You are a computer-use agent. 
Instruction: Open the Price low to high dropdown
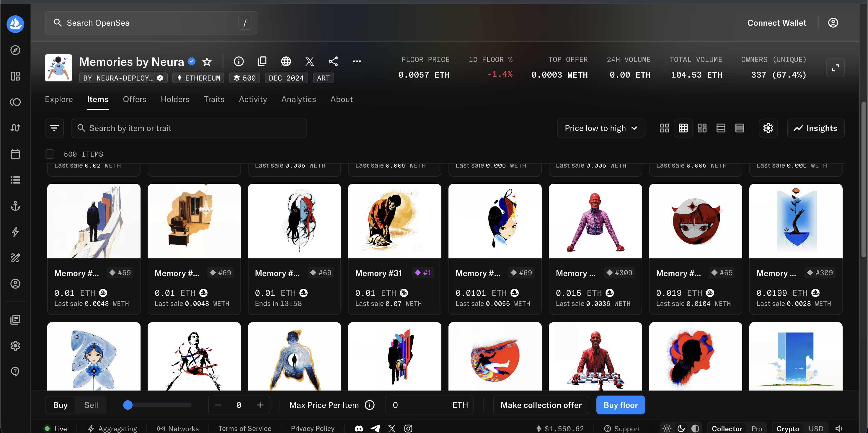pos(601,128)
